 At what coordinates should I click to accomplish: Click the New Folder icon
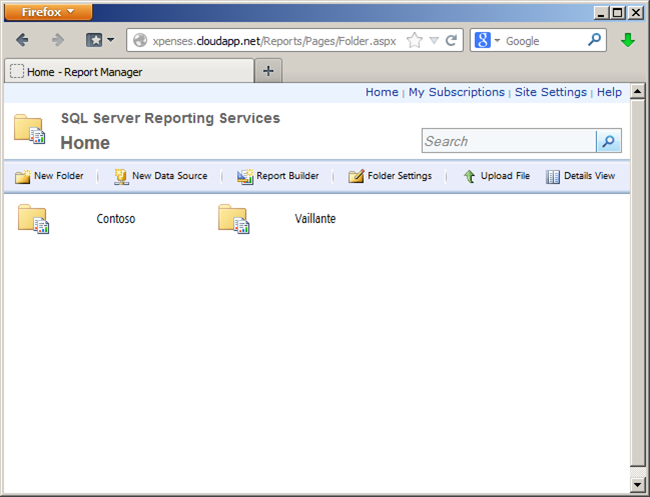coord(23,177)
